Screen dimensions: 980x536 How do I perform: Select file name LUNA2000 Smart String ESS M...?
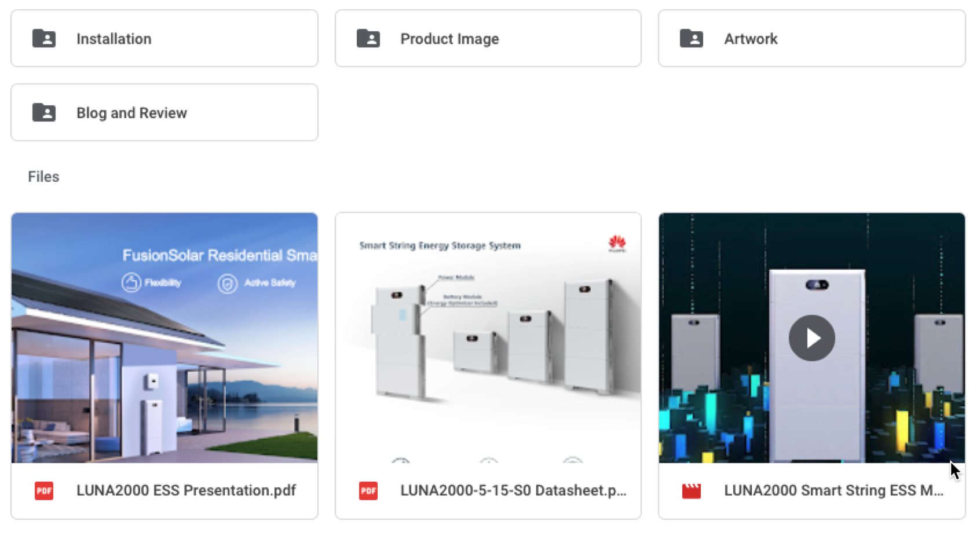[833, 490]
